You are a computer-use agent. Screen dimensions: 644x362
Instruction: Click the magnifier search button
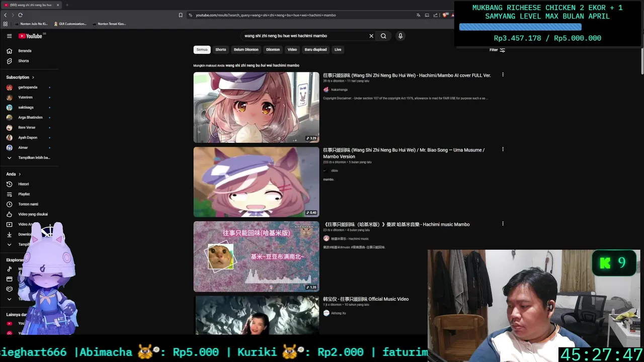tap(383, 36)
